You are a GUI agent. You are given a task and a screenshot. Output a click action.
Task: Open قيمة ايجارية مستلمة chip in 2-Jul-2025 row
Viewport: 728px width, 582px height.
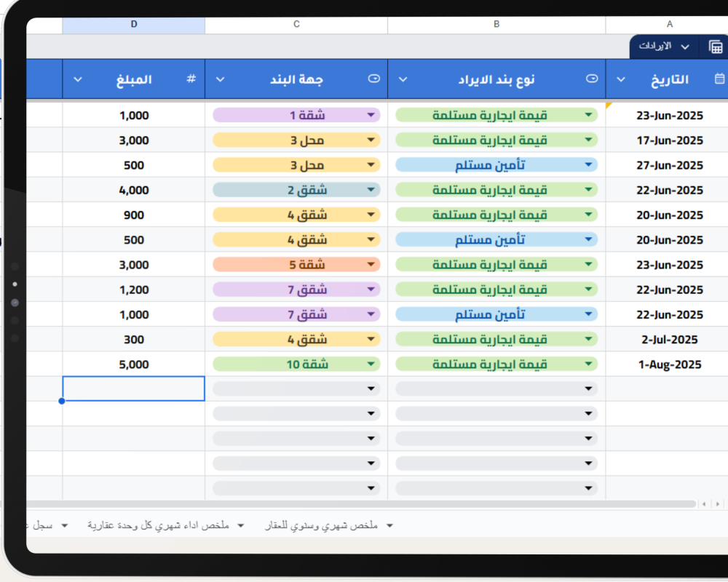(496, 339)
